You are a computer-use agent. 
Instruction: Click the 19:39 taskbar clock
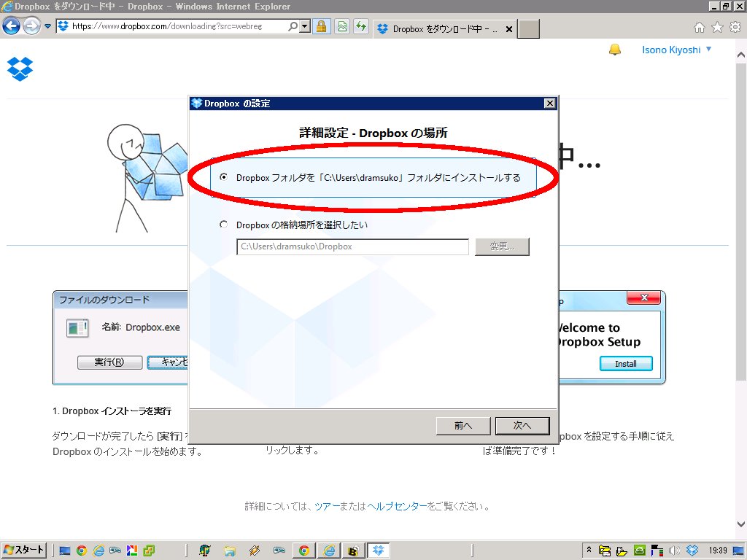point(718,551)
